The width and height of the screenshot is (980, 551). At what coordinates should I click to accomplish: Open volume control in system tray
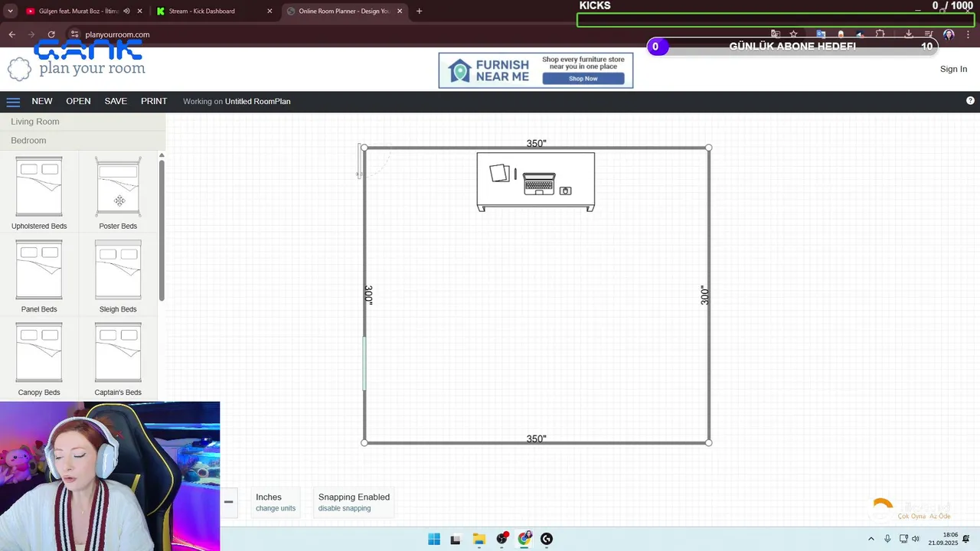pos(916,540)
